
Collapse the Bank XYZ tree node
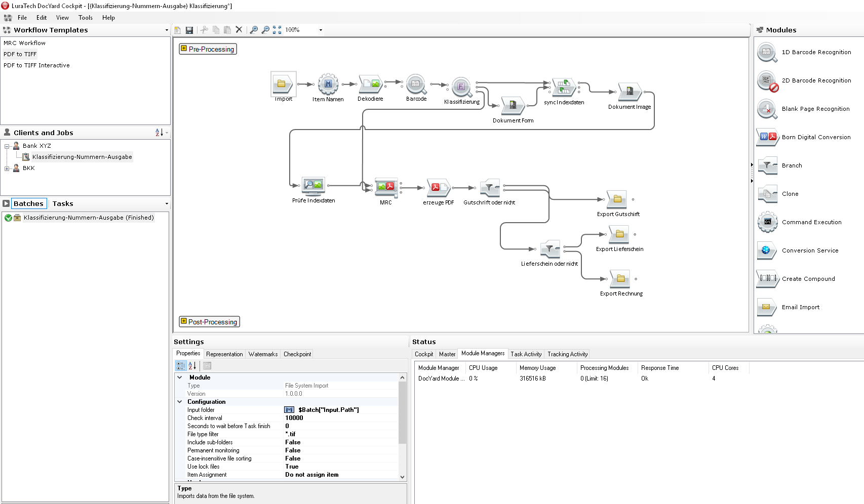tap(7, 146)
